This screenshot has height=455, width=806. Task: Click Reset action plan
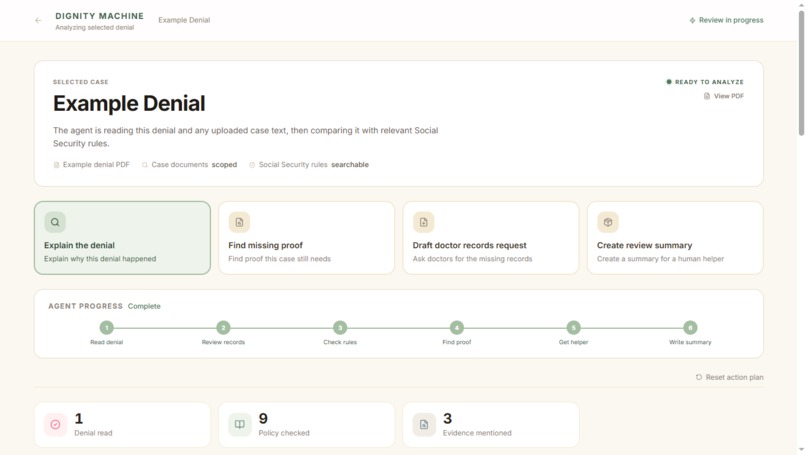pos(729,377)
